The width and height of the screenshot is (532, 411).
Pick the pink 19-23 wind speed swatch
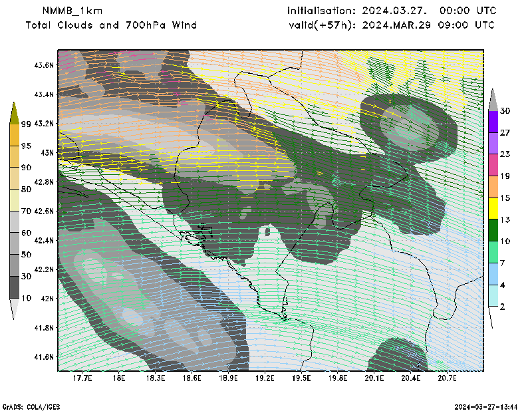click(x=493, y=165)
